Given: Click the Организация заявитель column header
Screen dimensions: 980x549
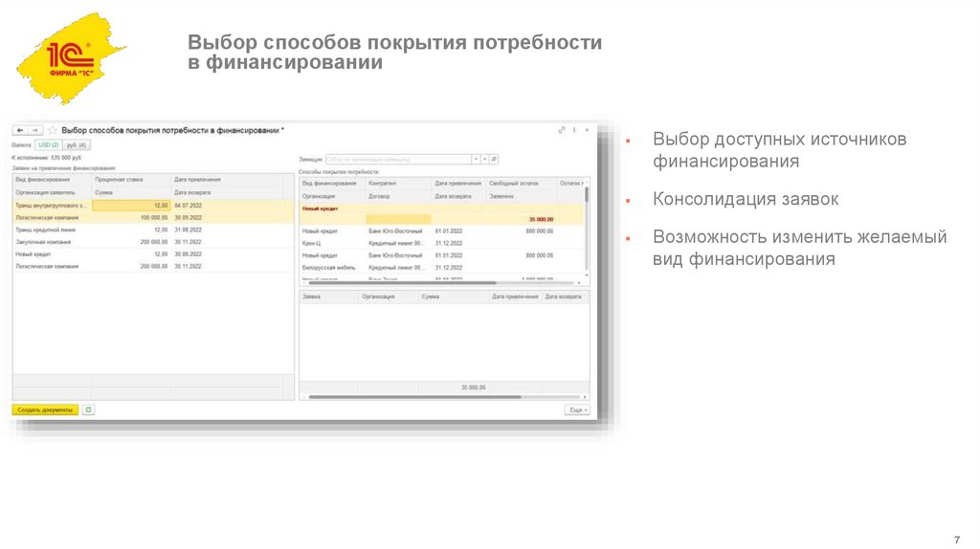Looking at the screenshot, I should 52,192.
